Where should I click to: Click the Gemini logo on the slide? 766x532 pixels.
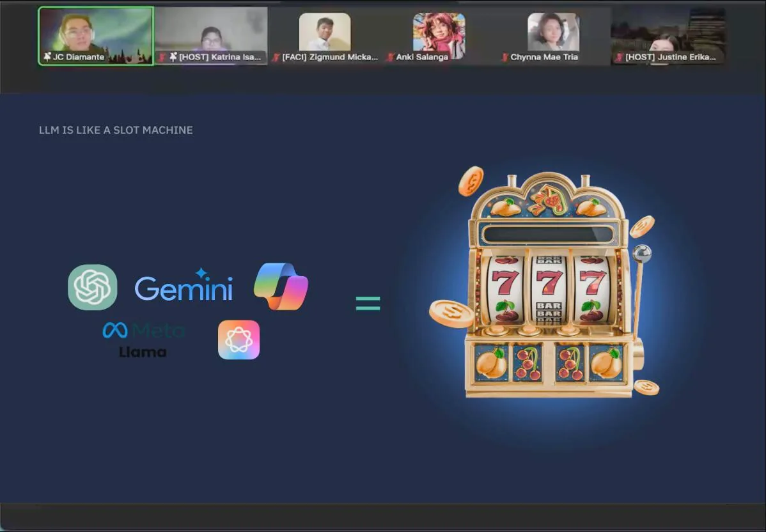184,285
